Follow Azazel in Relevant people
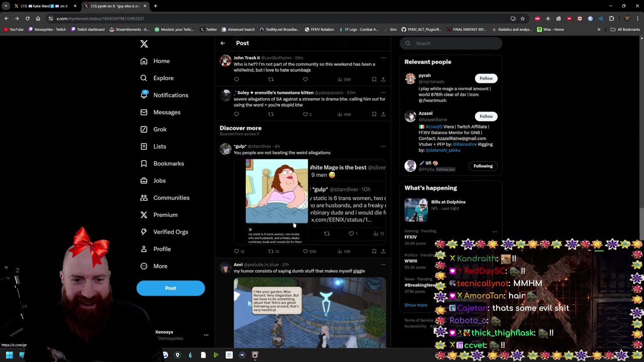The height and width of the screenshot is (362, 644). click(486, 116)
